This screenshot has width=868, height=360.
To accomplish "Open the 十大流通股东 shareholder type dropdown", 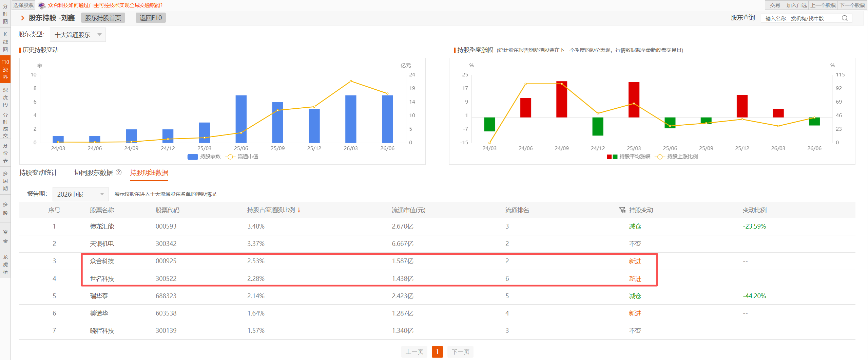I will pos(78,35).
